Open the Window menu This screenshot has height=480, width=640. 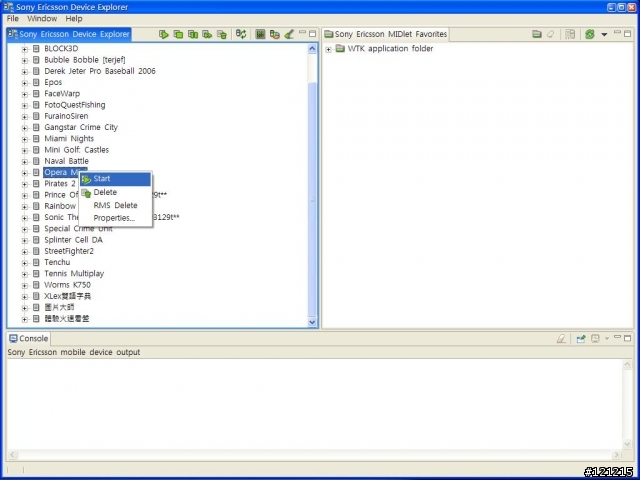pos(42,18)
